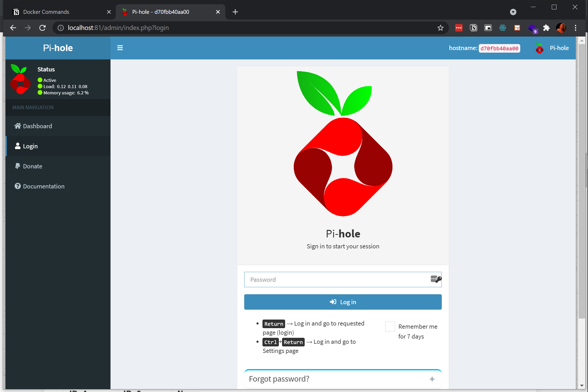
Task: Click the blue Log in button
Action: [343, 302]
